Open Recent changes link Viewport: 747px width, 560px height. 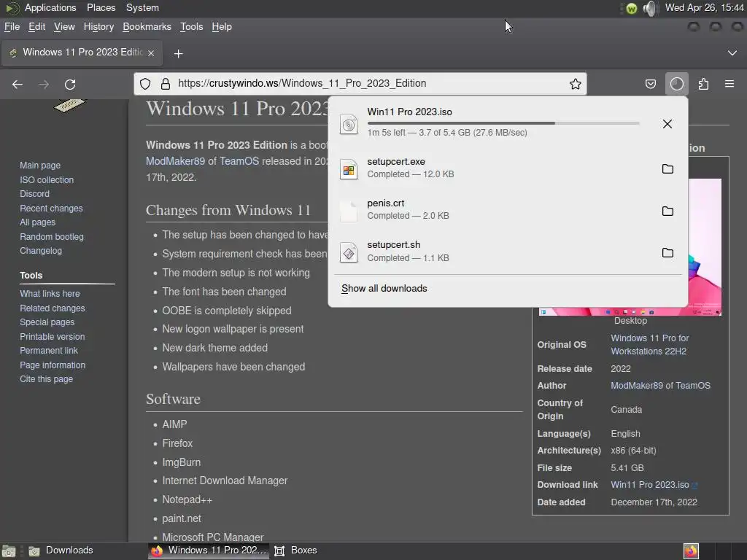pos(51,209)
